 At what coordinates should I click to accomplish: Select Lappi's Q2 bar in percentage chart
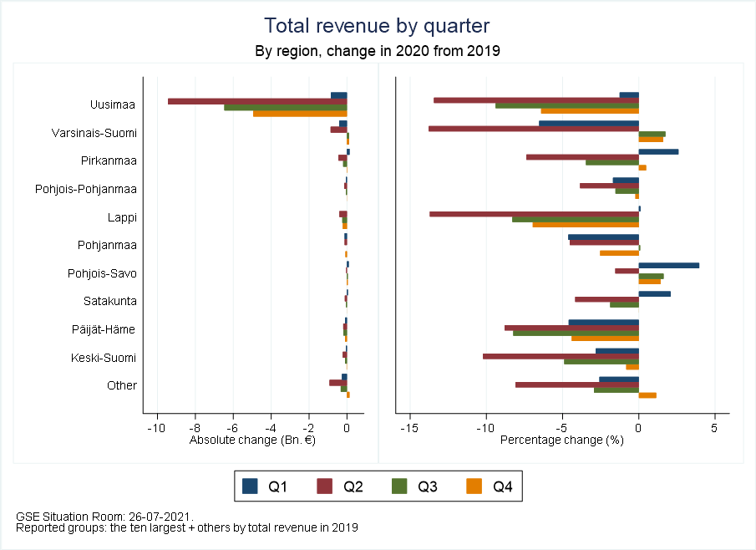pos(534,214)
